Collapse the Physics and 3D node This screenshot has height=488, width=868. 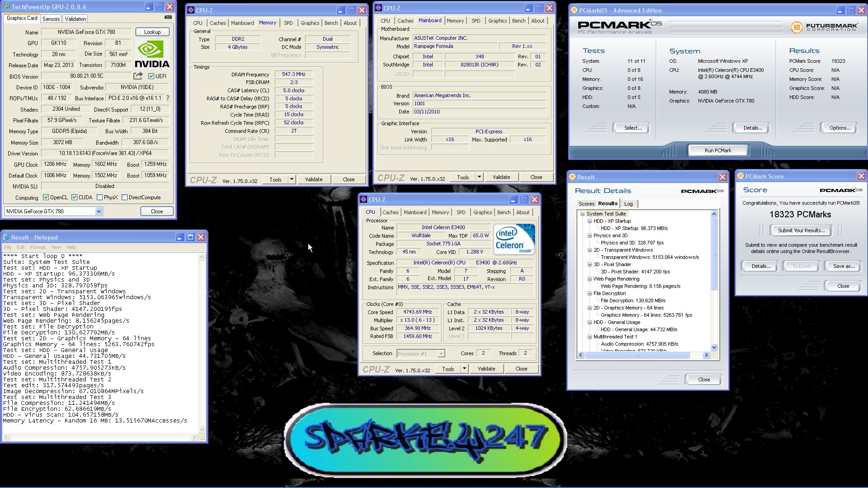click(x=590, y=236)
